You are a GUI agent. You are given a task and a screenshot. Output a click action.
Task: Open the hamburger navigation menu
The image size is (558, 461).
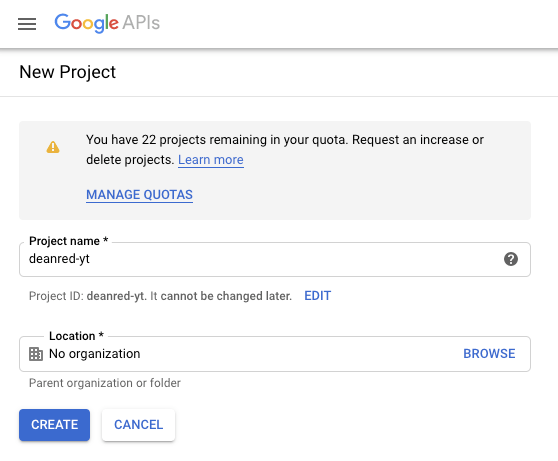[27, 24]
